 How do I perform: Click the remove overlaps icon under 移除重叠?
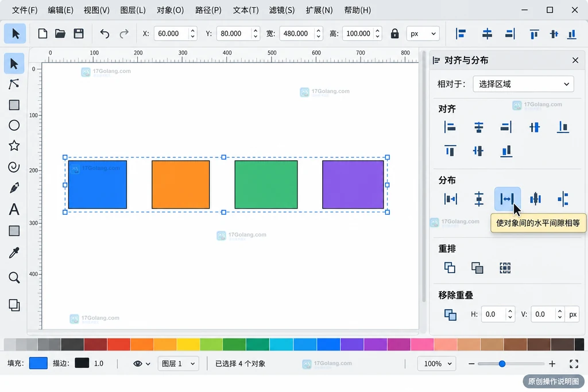(450, 315)
